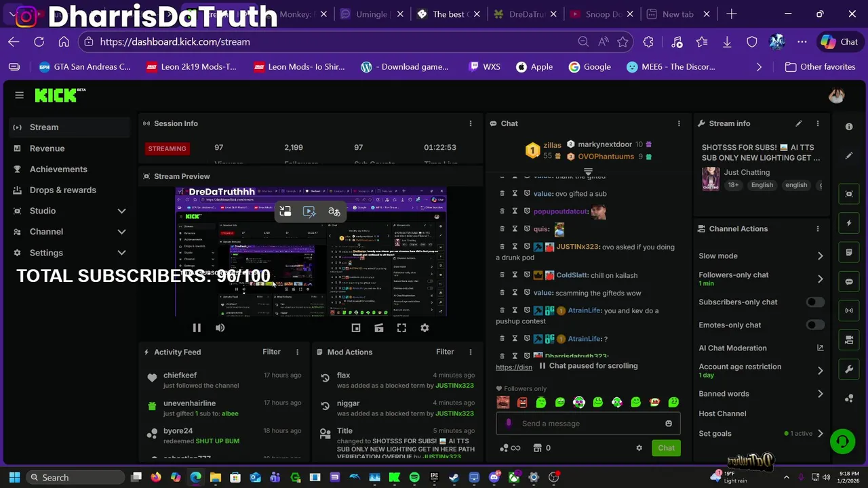Filter the Activity Feed
The width and height of the screenshot is (868, 488).
click(x=271, y=352)
